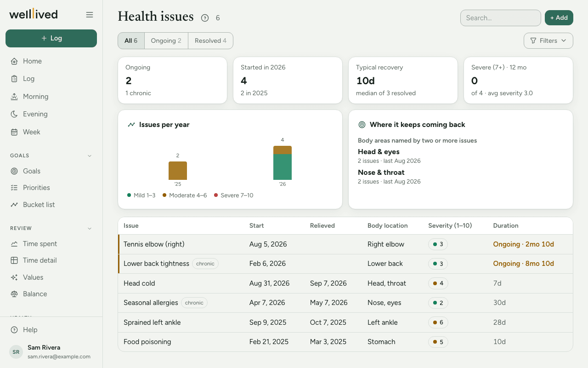
Task: Click the Severe 7–10 legend item
Action: pyautogui.click(x=234, y=195)
